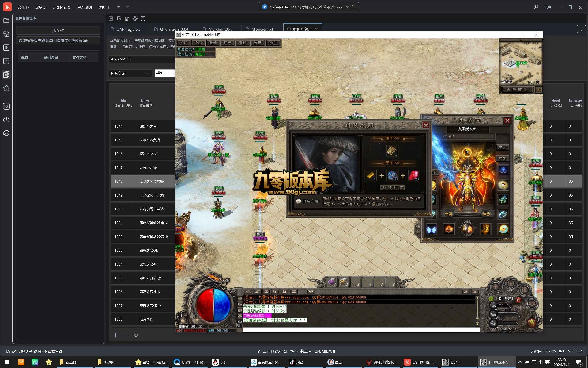The height and width of the screenshot is (368, 588).
Task: Open the code brackets sidebar icon
Action: pyautogui.click(x=6, y=120)
